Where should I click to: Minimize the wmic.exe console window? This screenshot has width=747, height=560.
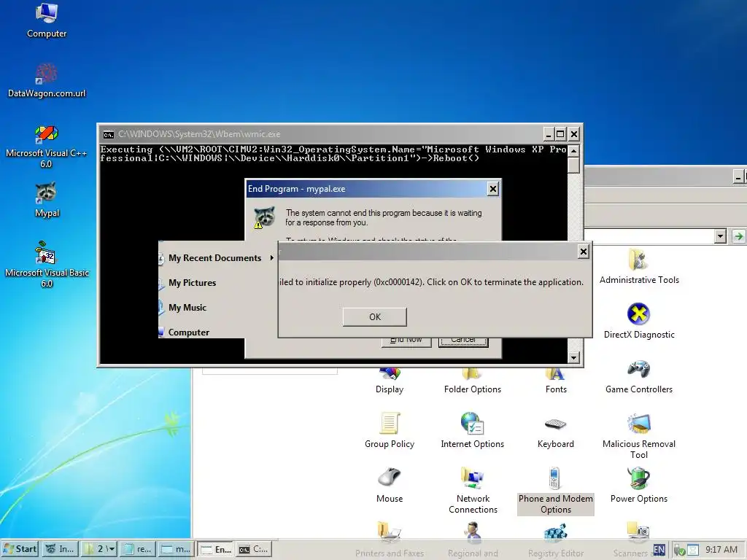click(549, 134)
